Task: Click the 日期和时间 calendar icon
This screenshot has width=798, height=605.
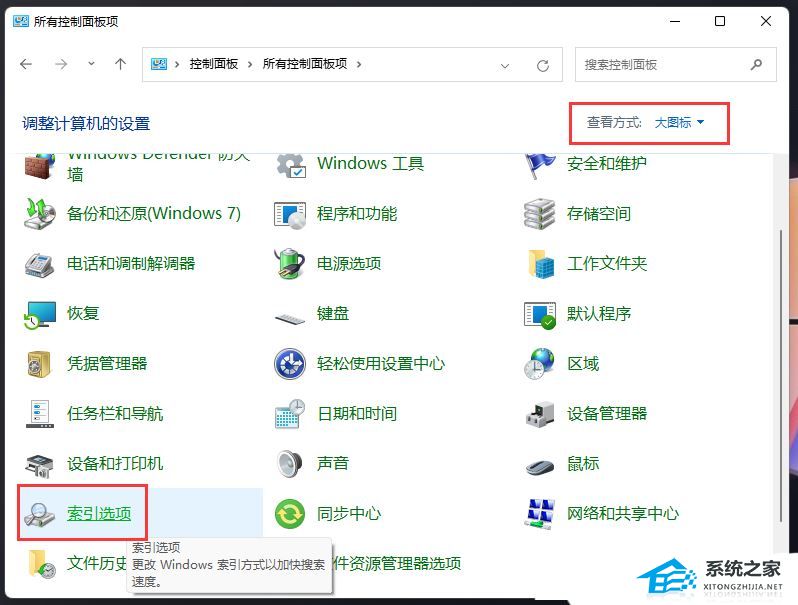Action: click(x=290, y=414)
